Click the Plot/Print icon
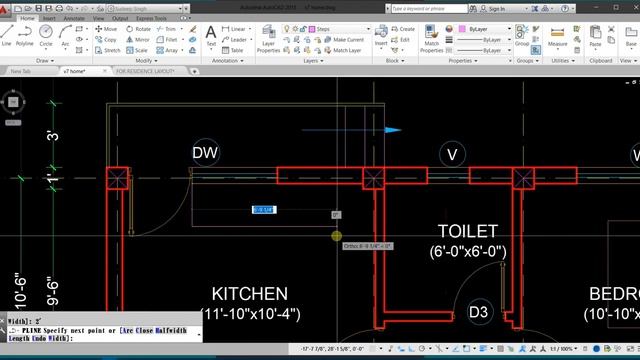This screenshot has width=640, height=360. pyautogui.click(x=59, y=8)
